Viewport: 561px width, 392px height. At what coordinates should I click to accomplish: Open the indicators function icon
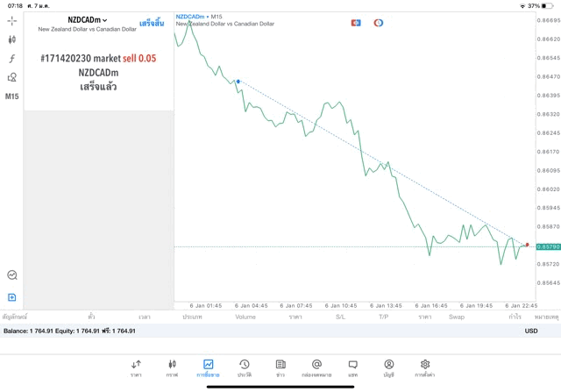pos(12,59)
